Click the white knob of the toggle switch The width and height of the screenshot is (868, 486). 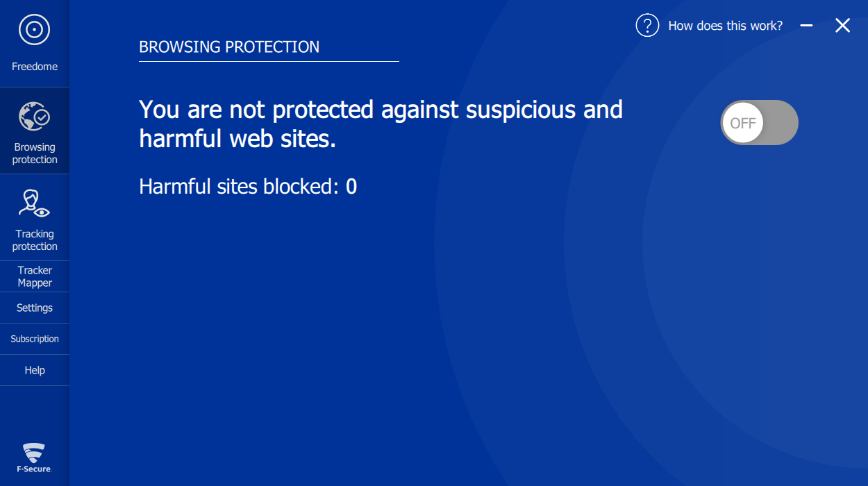[743, 124]
